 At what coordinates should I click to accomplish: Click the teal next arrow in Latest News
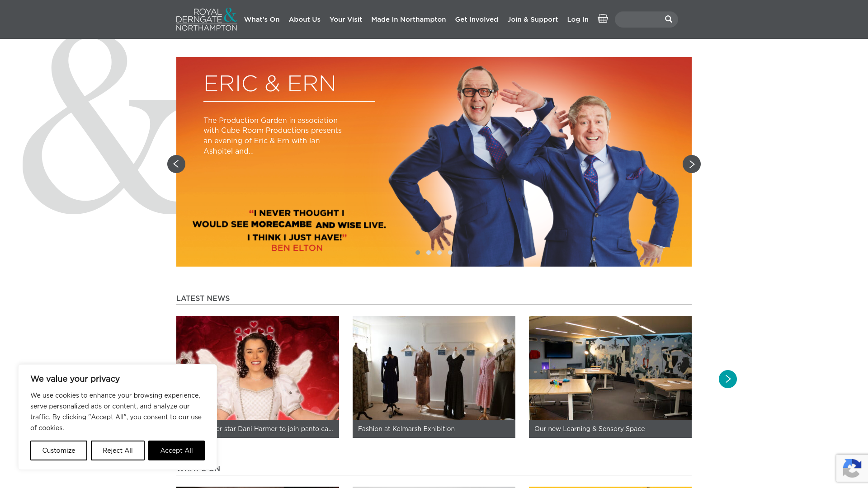[x=728, y=379]
